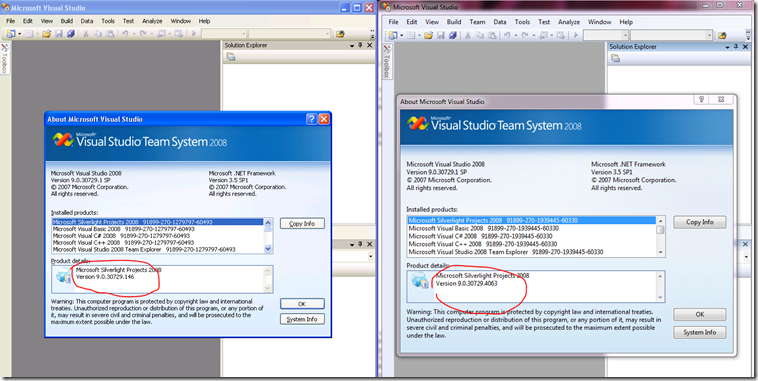758x381 pixels.
Task: Click Redo icon in left window toolbar
Action: [143, 34]
